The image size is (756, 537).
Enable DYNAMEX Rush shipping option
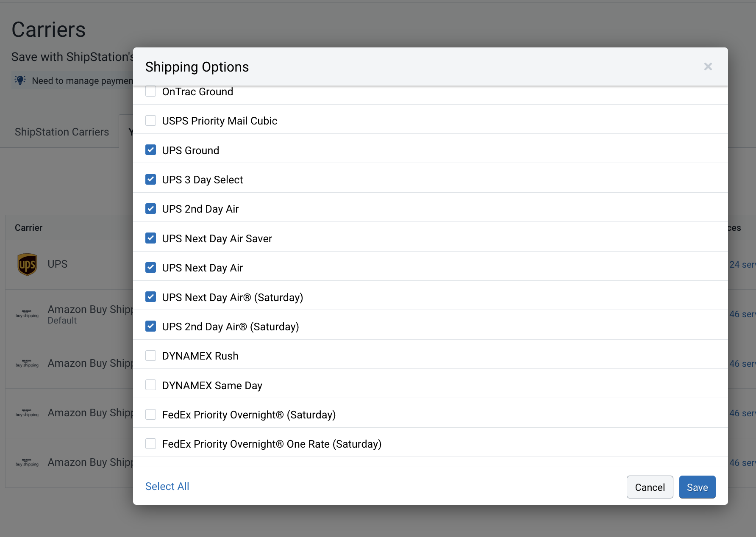click(150, 356)
